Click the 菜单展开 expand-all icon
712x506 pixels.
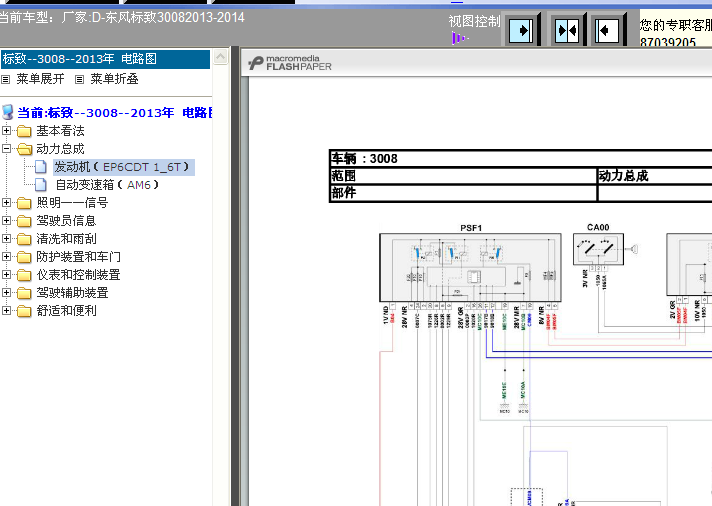click(x=5, y=79)
